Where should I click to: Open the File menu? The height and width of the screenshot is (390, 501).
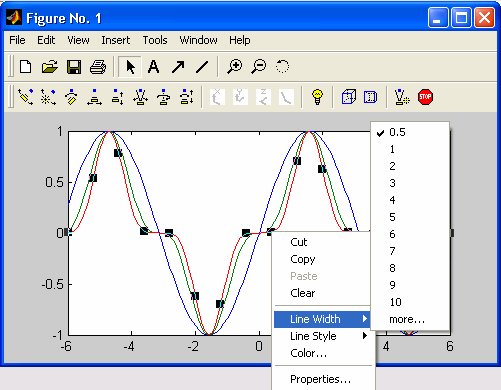pyautogui.click(x=17, y=40)
